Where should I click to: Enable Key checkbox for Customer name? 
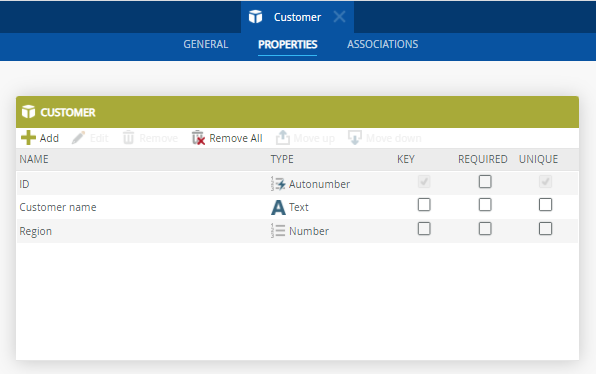click(424, 205)
